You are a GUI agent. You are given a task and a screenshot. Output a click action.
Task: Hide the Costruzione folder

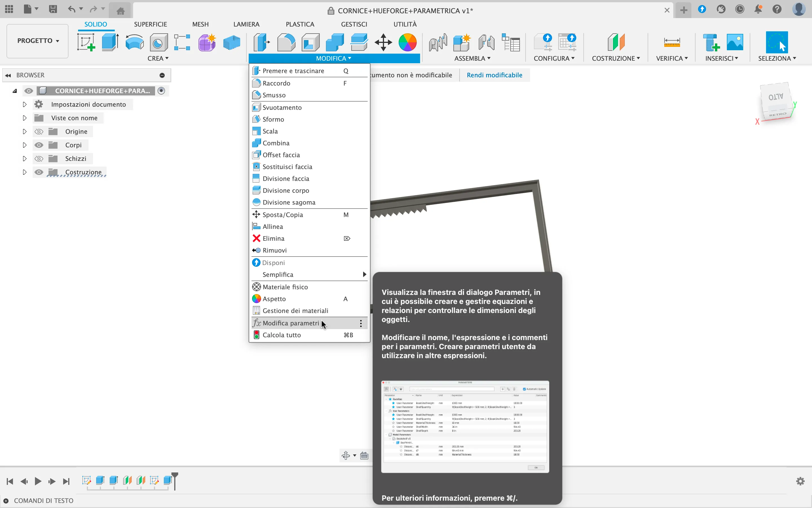pyautogui.click(x=39, y=172)
